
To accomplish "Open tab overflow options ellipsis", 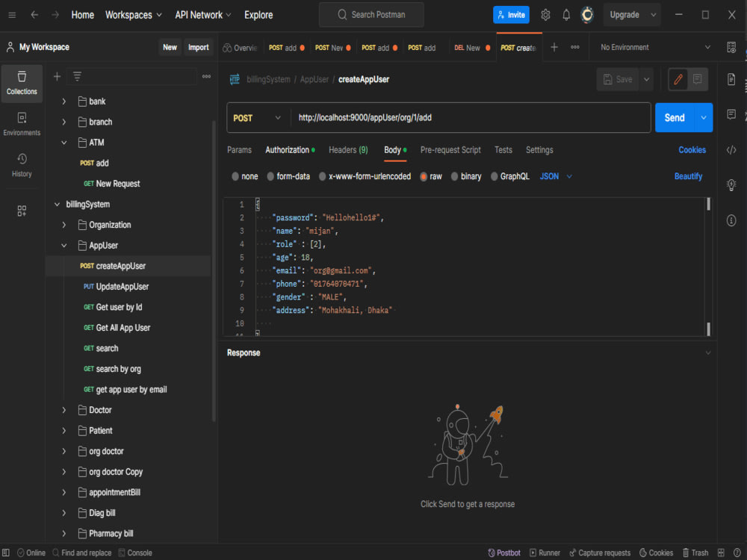I will pyautogui.click(x=575, y=47).
